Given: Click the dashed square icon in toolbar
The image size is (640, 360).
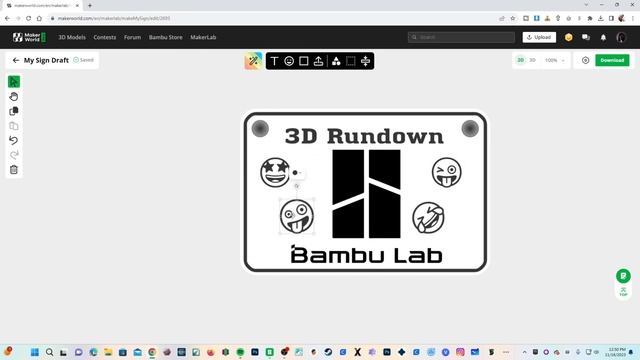Looking at the screenshot, I should 351,61.
